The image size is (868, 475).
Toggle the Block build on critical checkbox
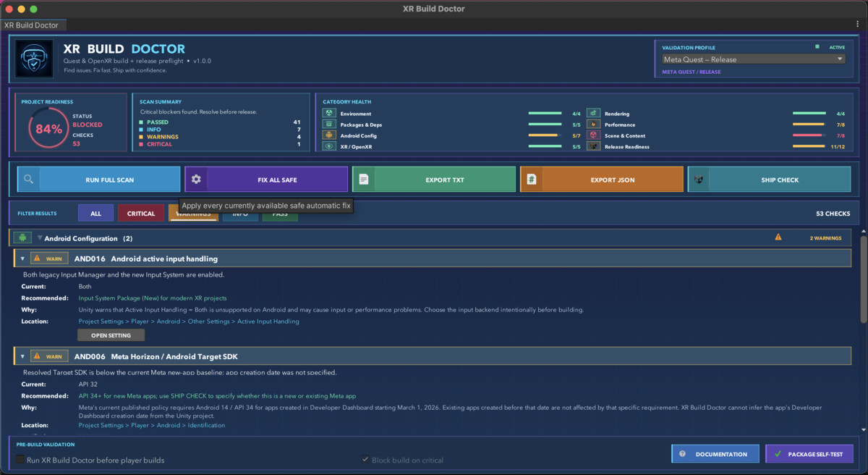click(365, 460)
